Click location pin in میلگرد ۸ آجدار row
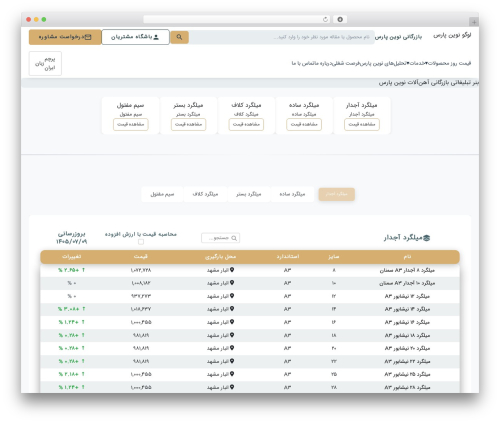Image resolution: width=500 pixels, height=423 pixels. pos(232,270)
